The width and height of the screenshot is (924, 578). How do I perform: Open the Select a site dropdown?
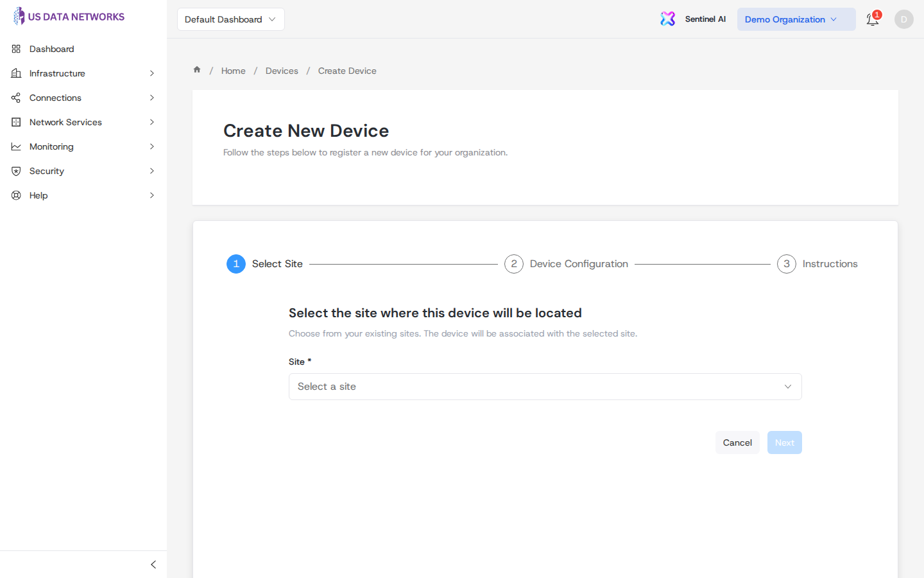pos(545,387)
